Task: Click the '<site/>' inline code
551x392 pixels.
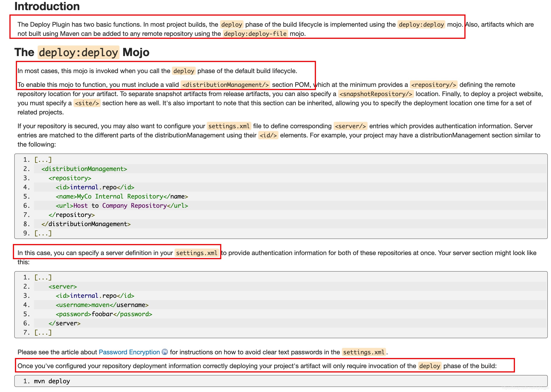Action: (x=87, y=103)
